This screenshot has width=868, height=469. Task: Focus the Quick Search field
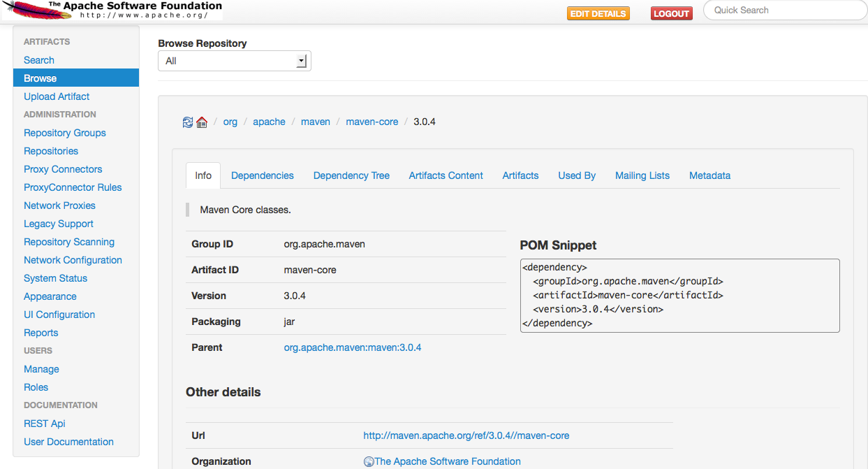pos(785,10)
